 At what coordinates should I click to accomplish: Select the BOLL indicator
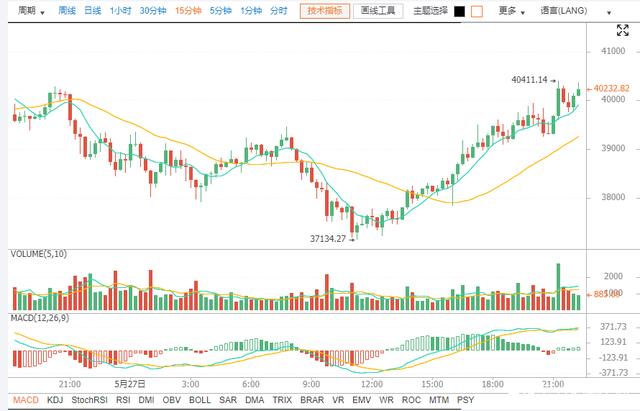[x=200, y=400]
